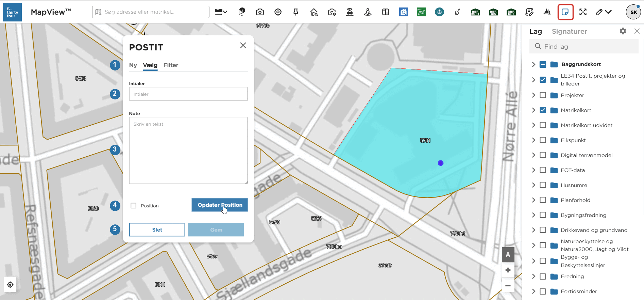644x300 pixels.
Task: Click the BBR RET icon
Action: tap(511, 12)
